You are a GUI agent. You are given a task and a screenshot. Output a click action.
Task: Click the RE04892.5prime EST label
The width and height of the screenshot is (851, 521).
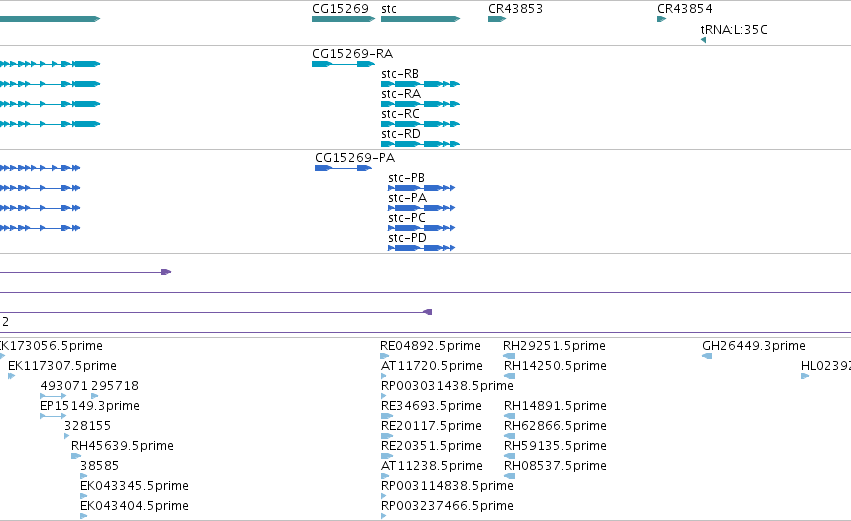click(430, 346)
